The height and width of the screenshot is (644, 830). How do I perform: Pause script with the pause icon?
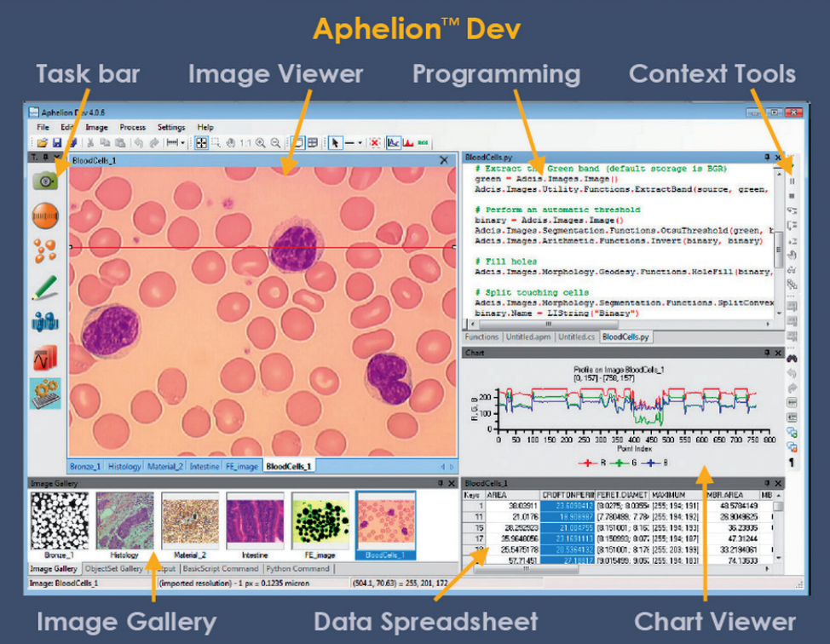point(793,181)
